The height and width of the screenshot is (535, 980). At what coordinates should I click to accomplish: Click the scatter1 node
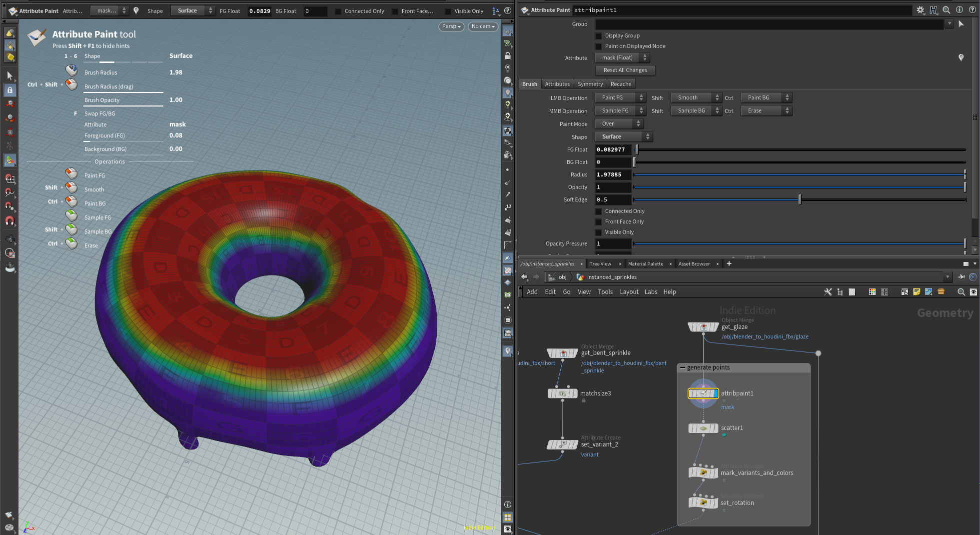point(703,428)
